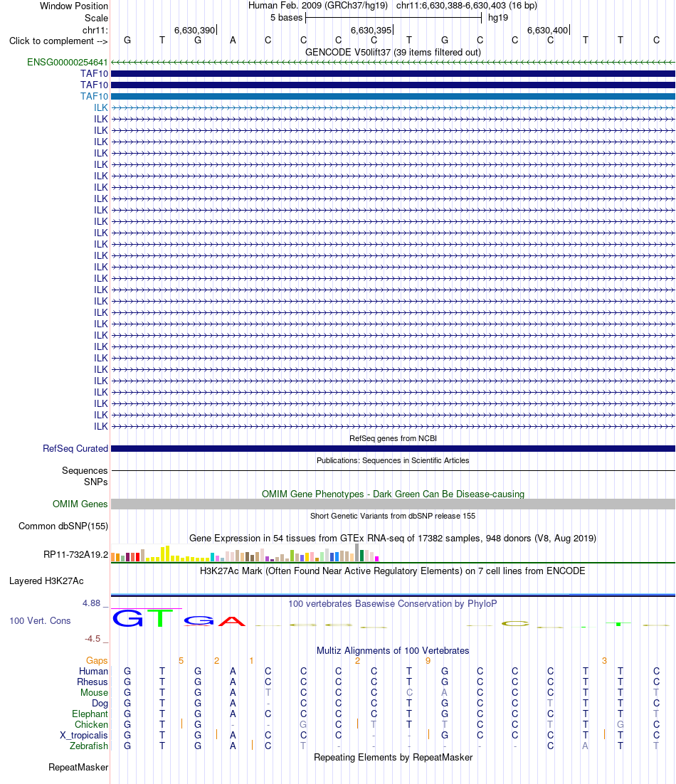Click 'Click to complement -->' label
Viewport: 676px width, 784px height.
[x=58, y=41]
